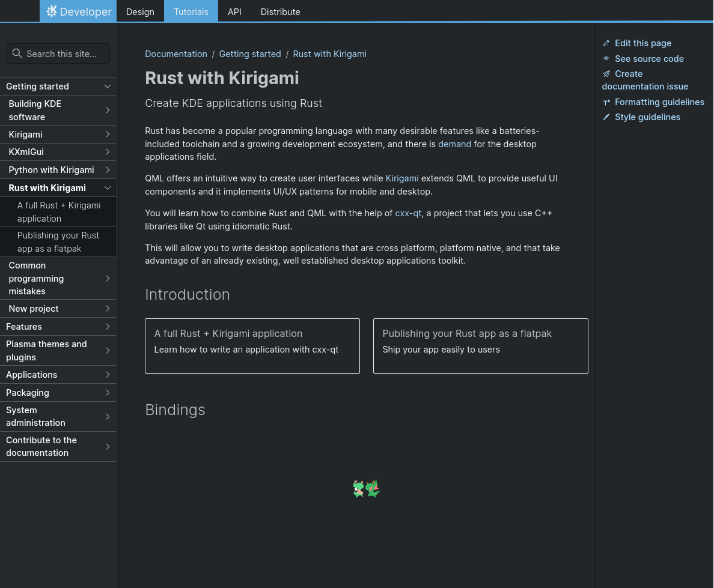Expand the Building KDE software chevron

click(x=108, y=111)
